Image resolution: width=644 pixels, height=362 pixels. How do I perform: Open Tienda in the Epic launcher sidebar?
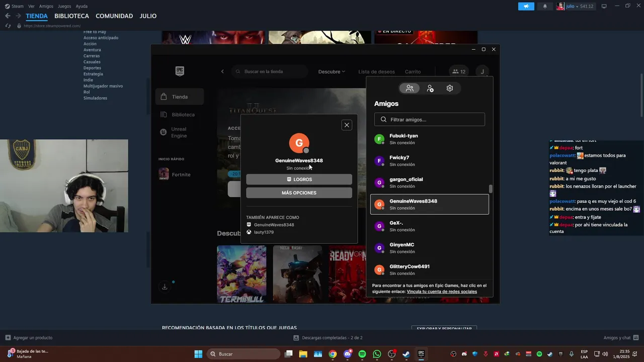click(x=180, y=97)
